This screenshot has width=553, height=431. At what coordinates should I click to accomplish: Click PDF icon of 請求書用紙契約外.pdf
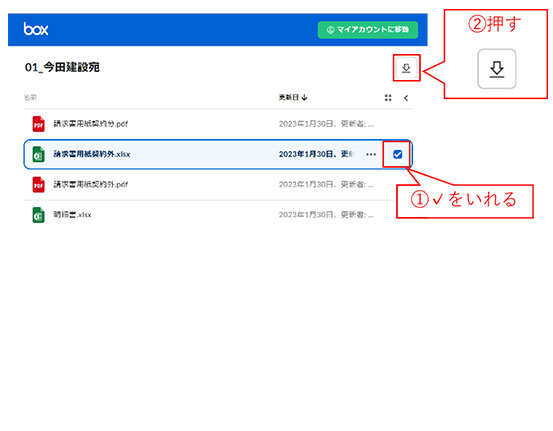(x=38, y=184)
